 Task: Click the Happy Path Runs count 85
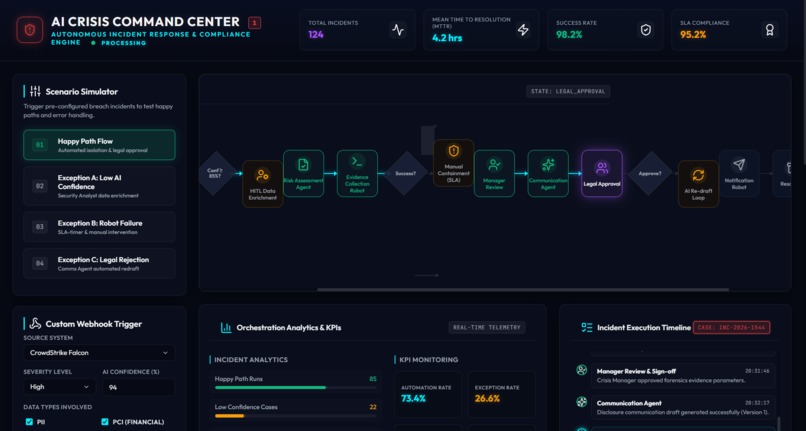(373, 379)
